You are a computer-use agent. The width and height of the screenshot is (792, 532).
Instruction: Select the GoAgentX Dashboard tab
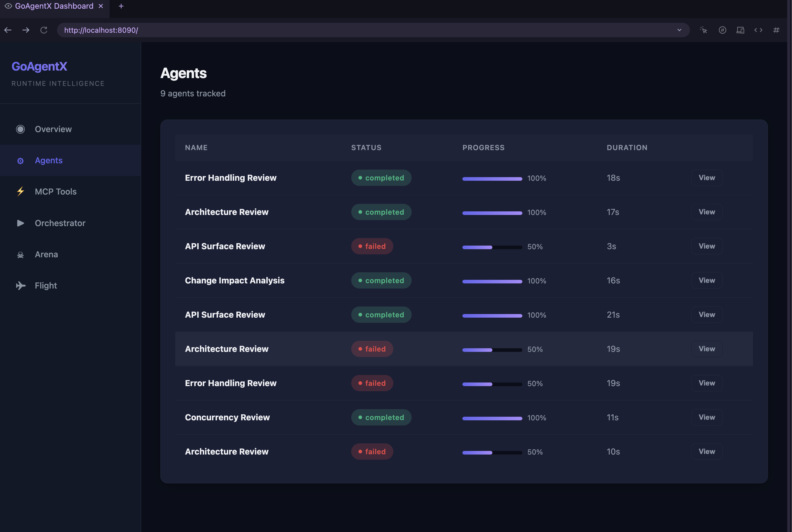pyautogui.click(x=54, y=6)
